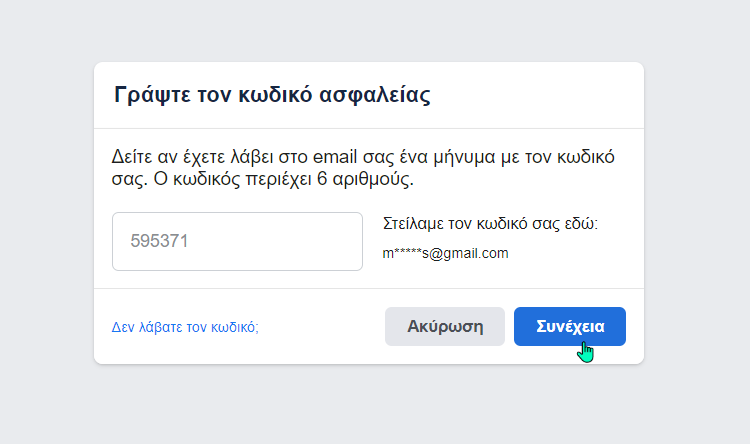Screen dimensions: 750x444
Task: Submit the code using Συνέχεια
Action: (570, 326)
